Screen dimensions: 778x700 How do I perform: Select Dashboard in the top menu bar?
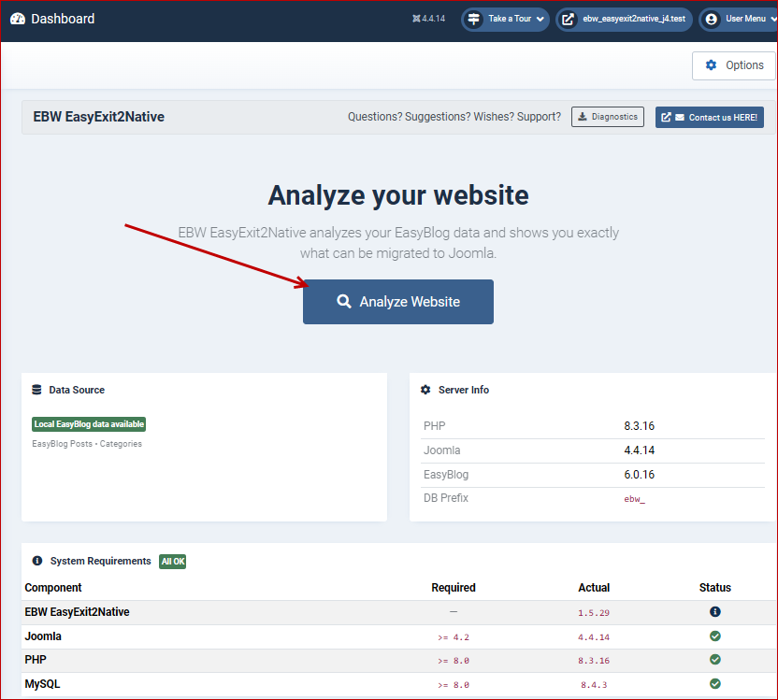(52, 18)
